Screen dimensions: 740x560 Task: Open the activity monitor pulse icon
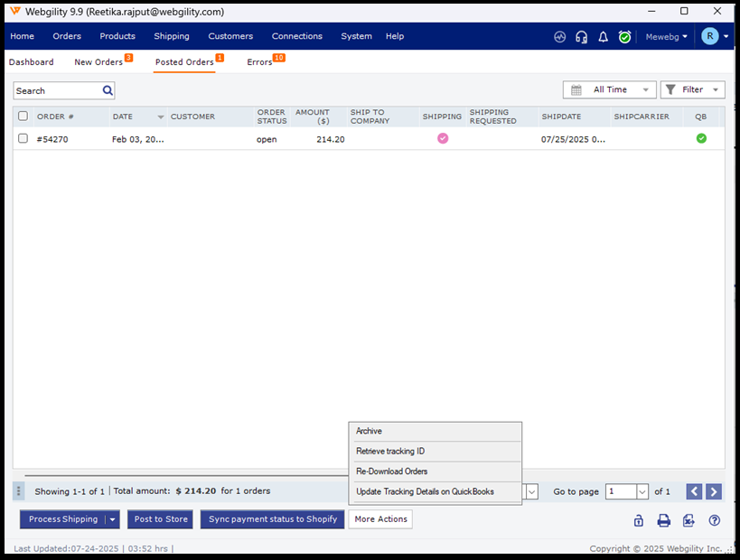(559, 37)
